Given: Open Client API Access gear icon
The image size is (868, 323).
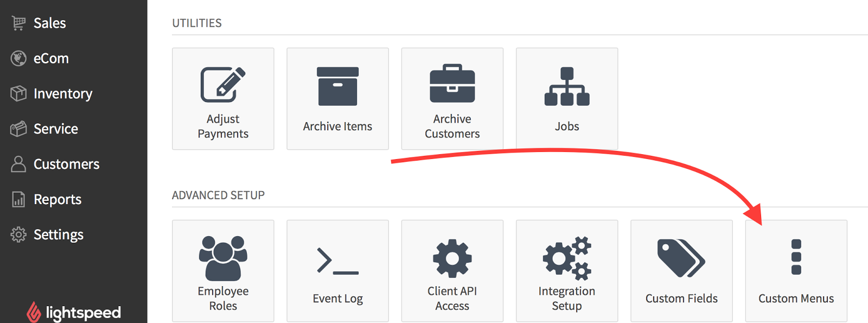Looking at the screenshot, I should pyautogui.click(x=452, y=258).
